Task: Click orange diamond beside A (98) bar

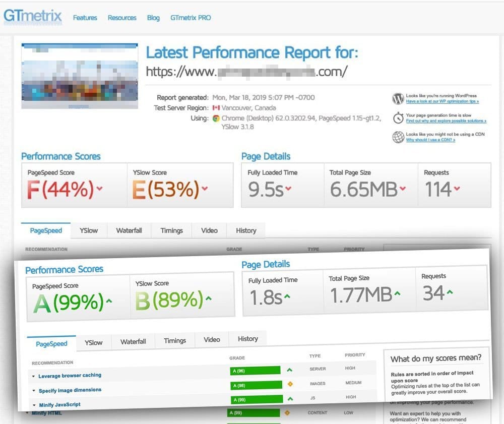Action: (x=290, y=384)
